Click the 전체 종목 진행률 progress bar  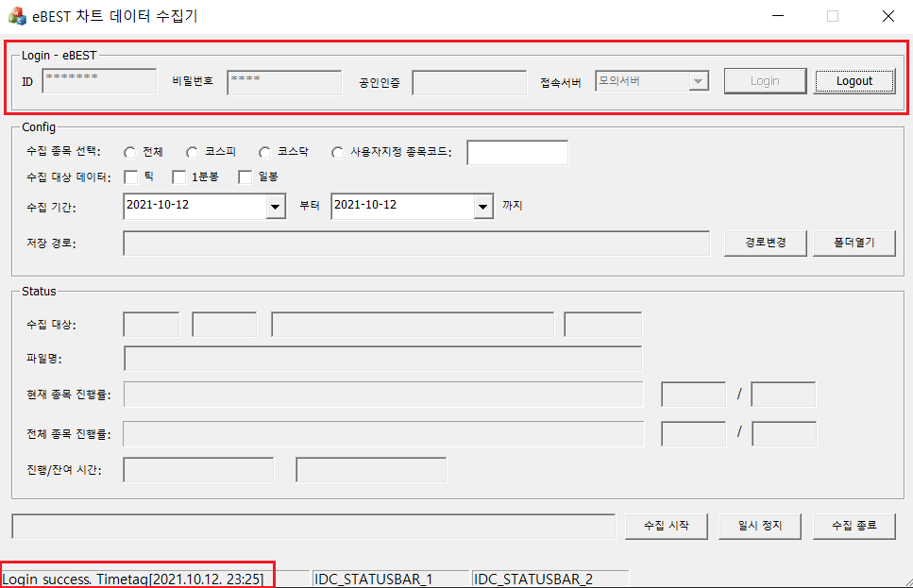pos(383,434)
